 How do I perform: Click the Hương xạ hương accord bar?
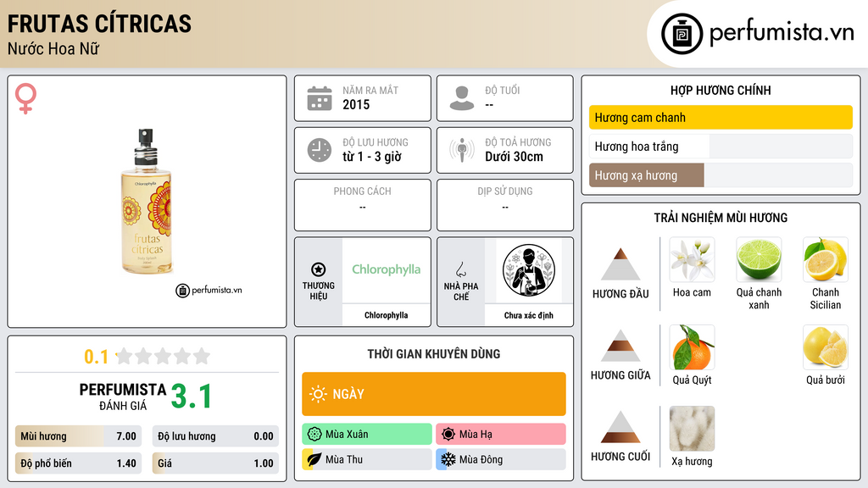[721, 175]
